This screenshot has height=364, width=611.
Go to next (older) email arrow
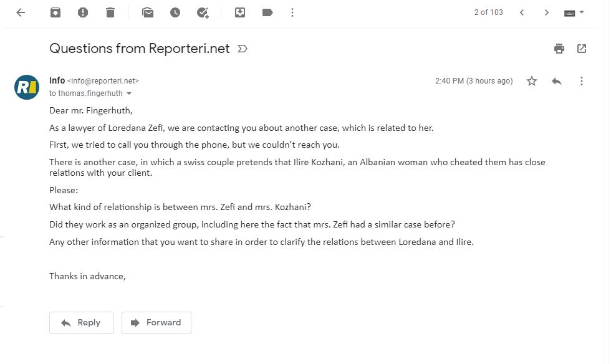coord(546,12)
